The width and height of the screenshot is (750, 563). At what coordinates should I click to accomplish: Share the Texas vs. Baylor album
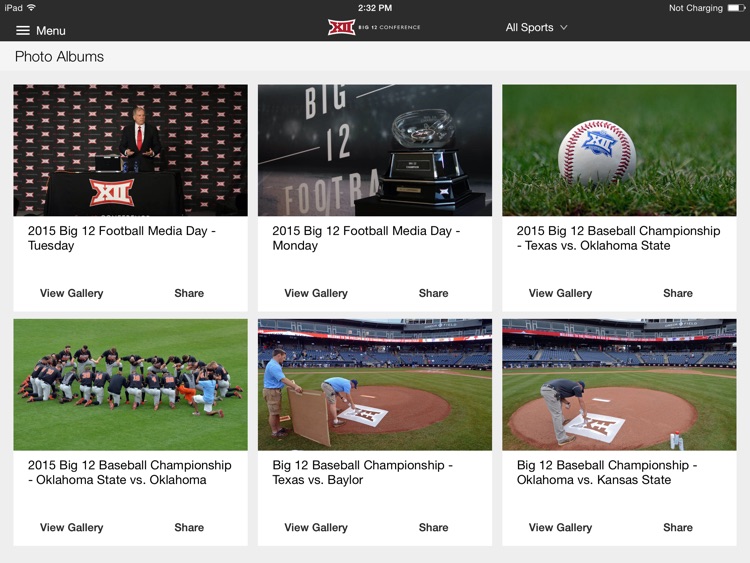(x=433, y=528)
